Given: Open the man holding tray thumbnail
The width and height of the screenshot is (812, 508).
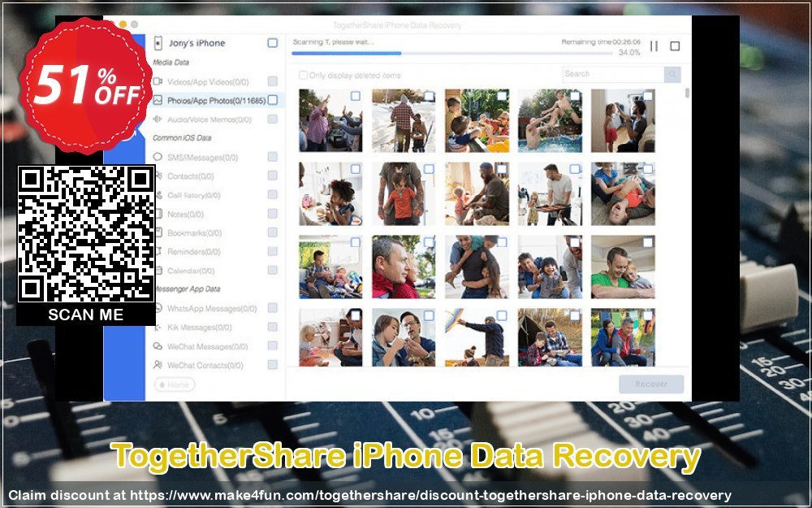Looking at the screenshot, I should (550, 194).
